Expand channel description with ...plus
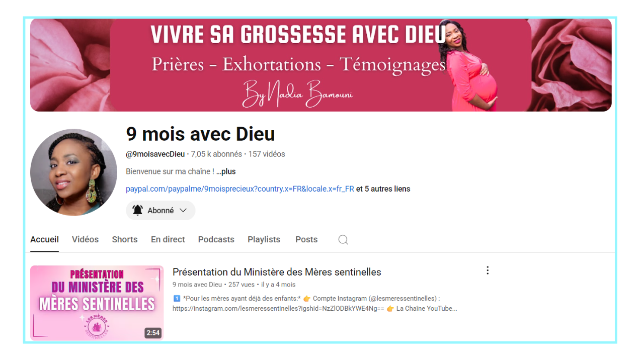 226,171
